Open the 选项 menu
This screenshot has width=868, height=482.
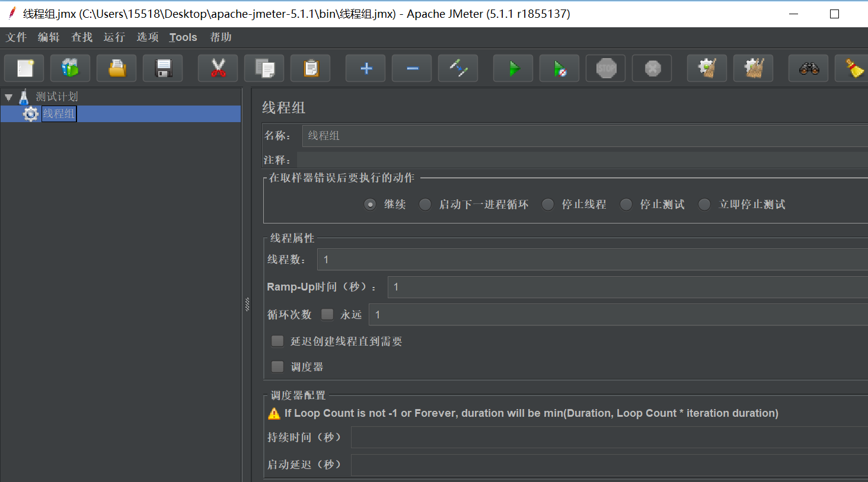pos(148,37)
